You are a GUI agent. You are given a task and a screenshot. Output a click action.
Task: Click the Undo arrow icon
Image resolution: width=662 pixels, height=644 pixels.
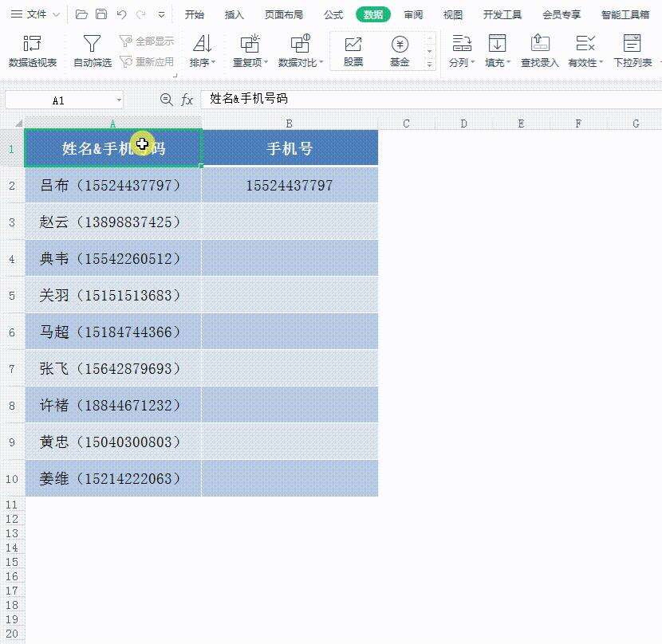tap(121, 14)
